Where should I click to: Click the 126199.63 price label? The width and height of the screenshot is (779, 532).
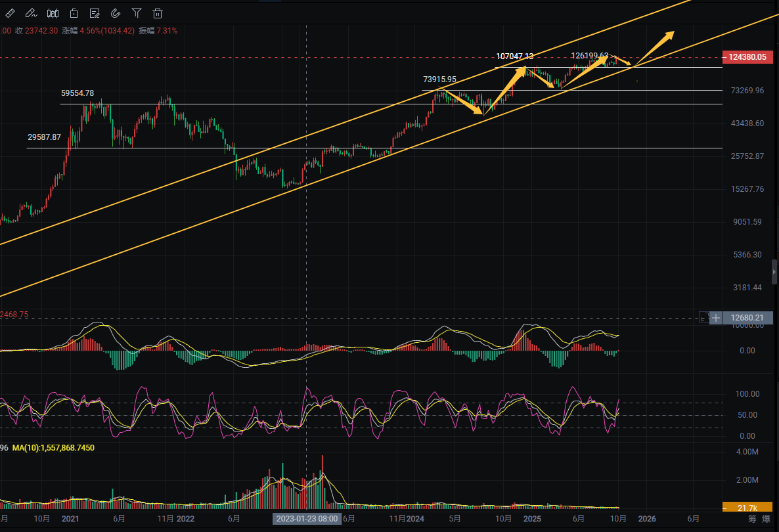coord(590,56)
